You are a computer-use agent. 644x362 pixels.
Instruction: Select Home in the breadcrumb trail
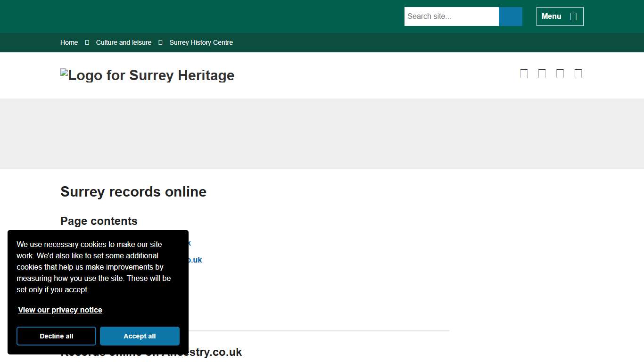click(69, 42)
